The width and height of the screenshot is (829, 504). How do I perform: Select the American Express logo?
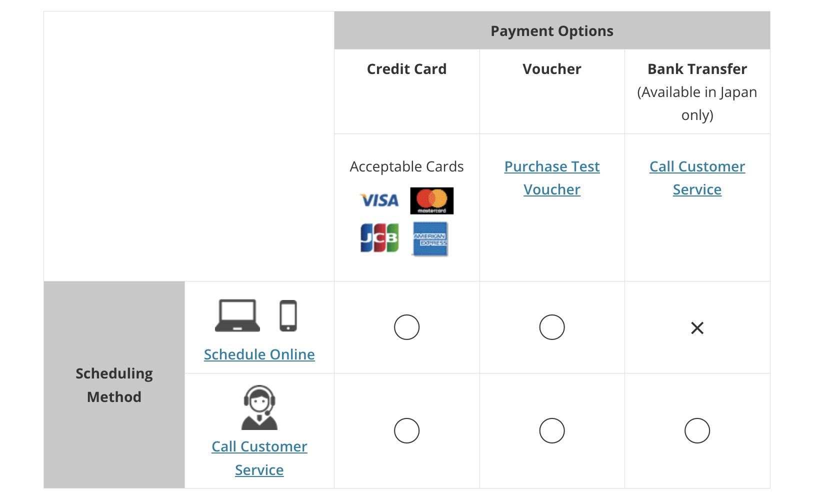430,239
